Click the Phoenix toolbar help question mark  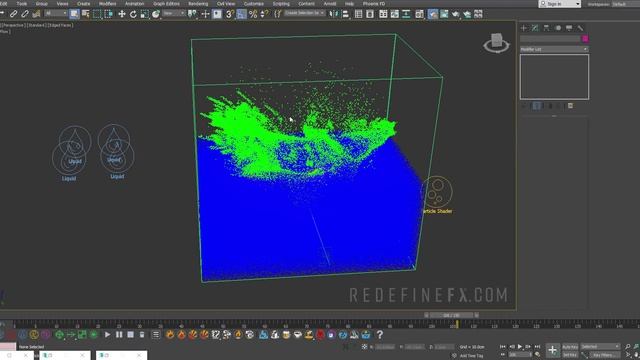tap(380, 335)
